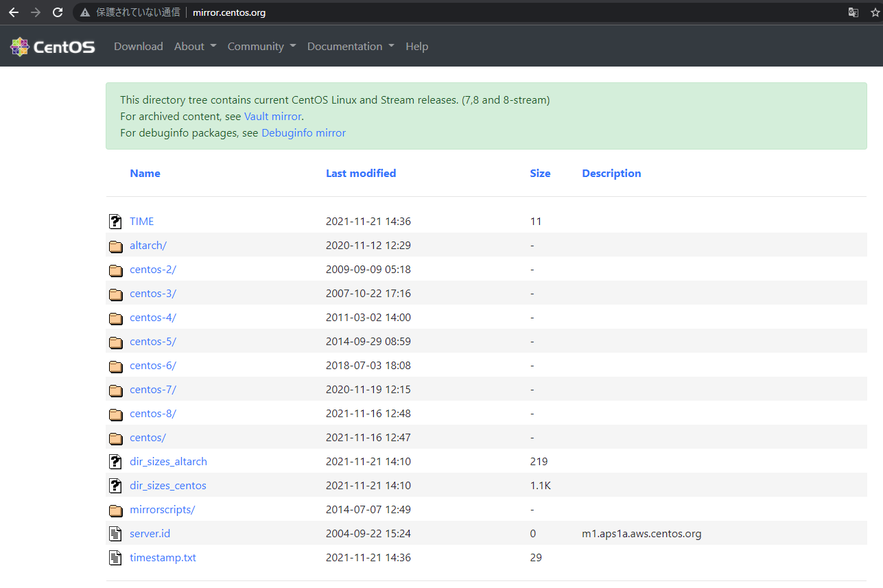
Task: Expand the Documentation dropdown
Action: (x=351, y=47)
